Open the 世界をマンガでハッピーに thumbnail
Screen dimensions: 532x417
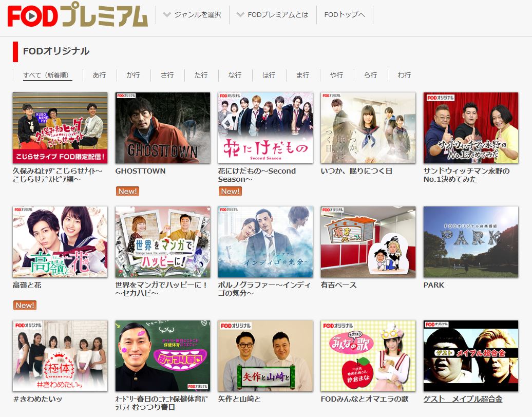click(x=163, y=242)
